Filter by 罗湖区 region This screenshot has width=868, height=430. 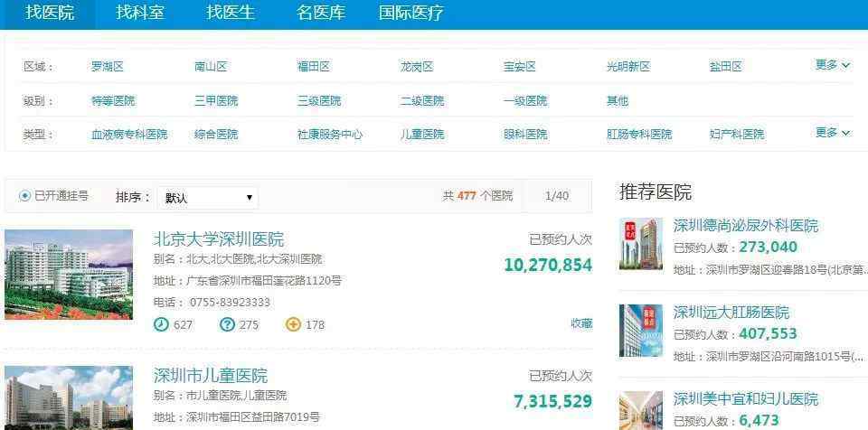[x=108, y=67]
